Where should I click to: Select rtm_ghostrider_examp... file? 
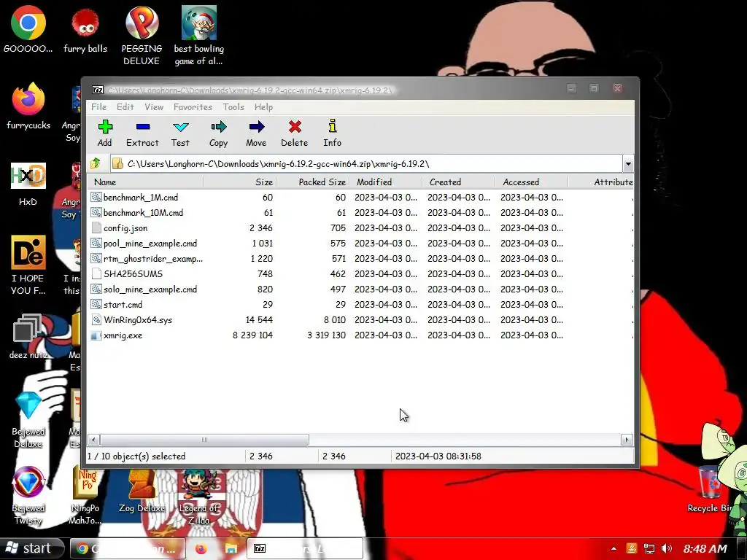click(x=147, y=259)
